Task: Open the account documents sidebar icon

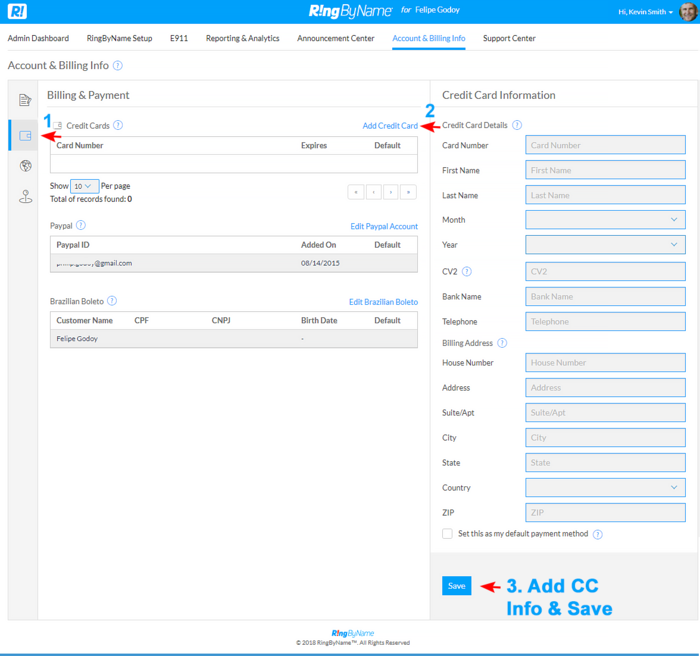Action: [x=25, y=100]
